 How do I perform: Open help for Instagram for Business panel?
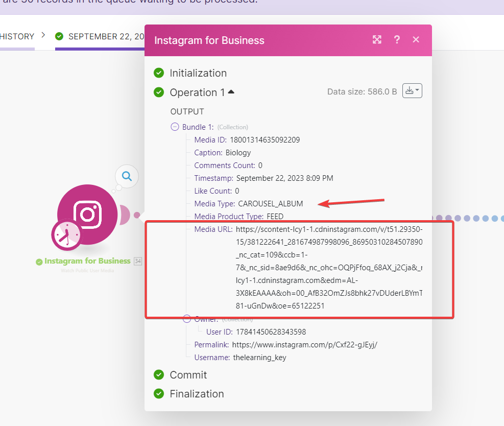[397, 39]
